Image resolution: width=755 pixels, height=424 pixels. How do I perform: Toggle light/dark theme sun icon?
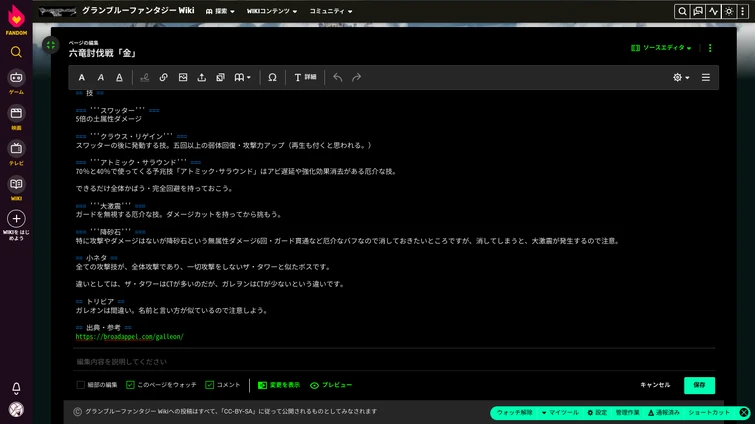[729, 12]
